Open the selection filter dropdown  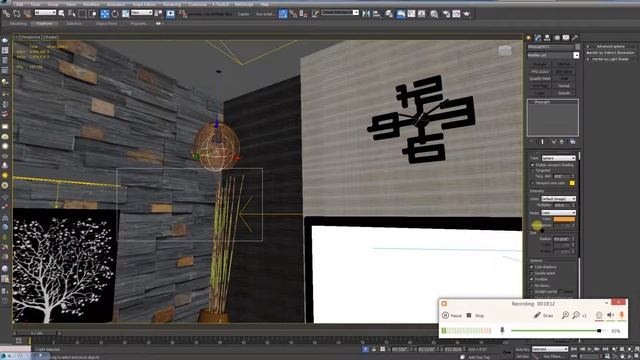tap(45, 13)
